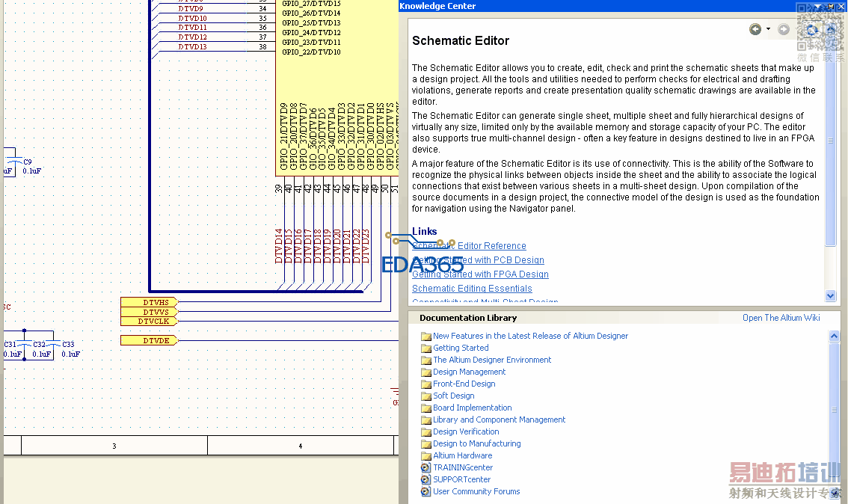
Task: Open Getting Started with PCB Design link
Action: point(478,260)
